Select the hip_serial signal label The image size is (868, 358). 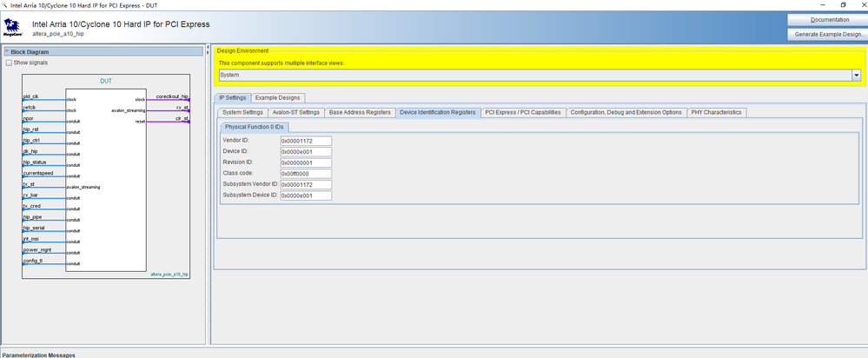(x=34, y=228)
